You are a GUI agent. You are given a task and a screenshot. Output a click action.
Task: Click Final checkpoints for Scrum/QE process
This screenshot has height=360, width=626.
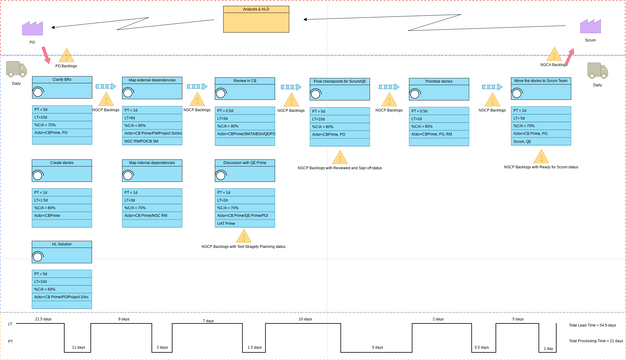pos(340,89)
